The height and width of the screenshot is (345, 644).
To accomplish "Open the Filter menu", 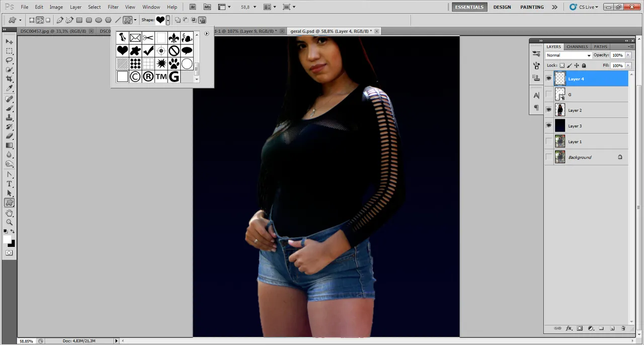I will coord(113,7).
